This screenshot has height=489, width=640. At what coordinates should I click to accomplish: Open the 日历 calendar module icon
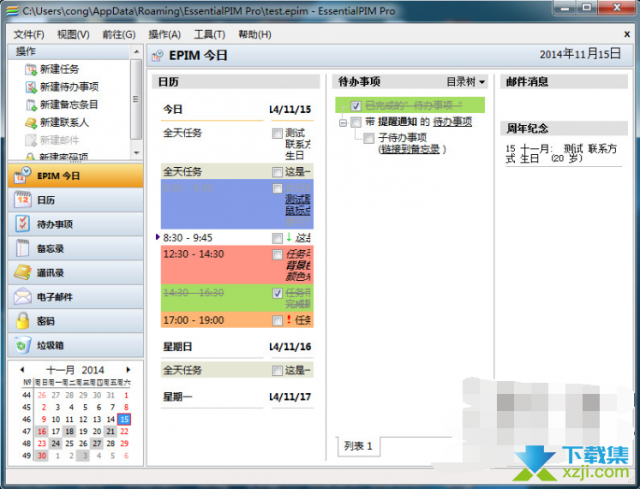(x=22, y=200)
